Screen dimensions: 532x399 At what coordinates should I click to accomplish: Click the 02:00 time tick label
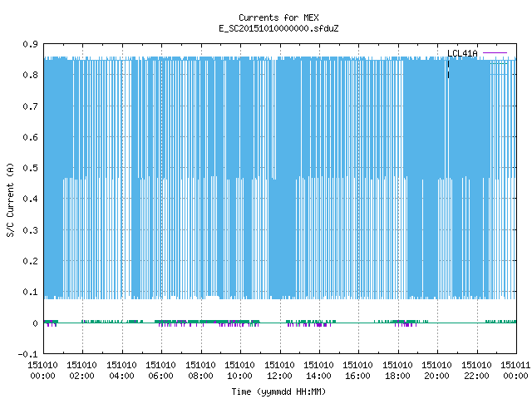pos(81,376)
